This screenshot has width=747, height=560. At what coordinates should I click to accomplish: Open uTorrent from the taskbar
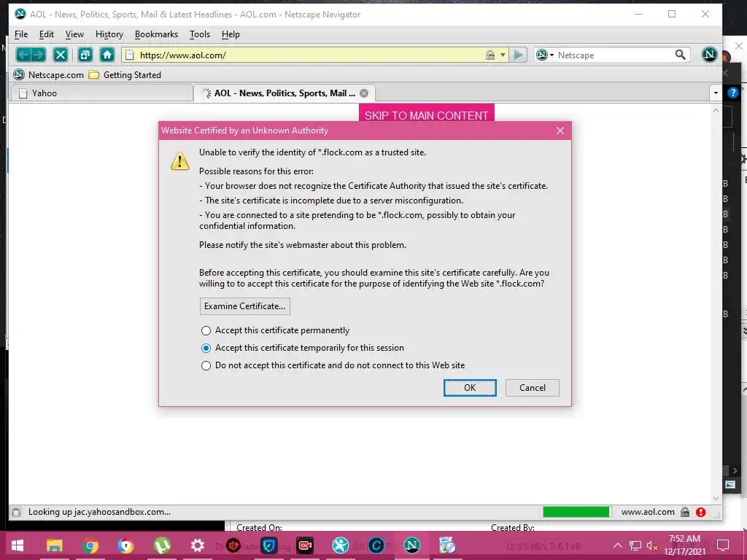coord(162,545)
